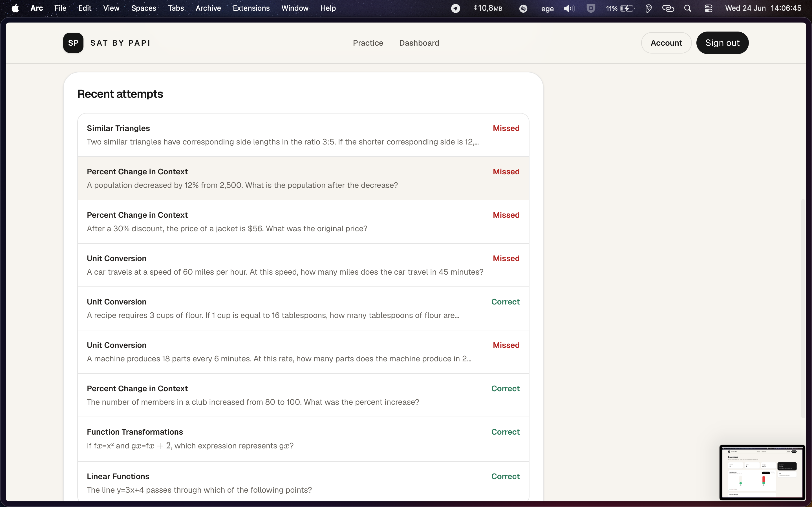
Task: Go to the Practice page
Action: click(x=368, y=43)
